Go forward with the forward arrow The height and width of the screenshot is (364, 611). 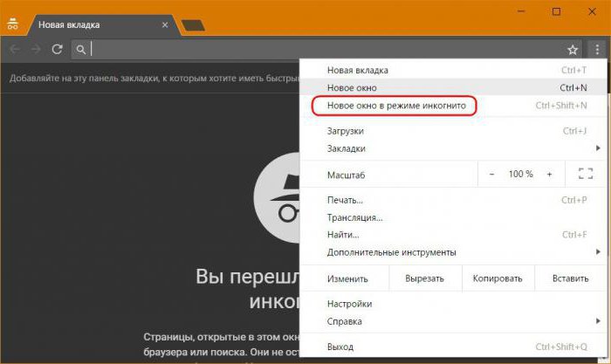click(x=36, y=50)
